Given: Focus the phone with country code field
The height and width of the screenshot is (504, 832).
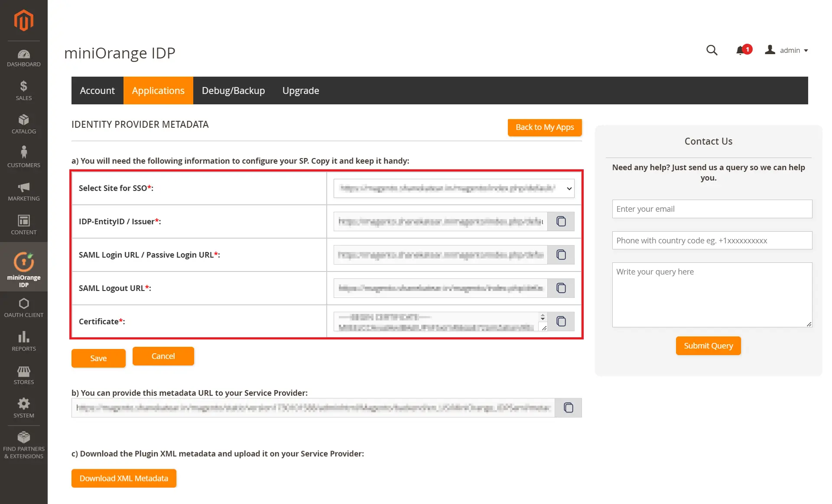Looking at the screenshot, I should coord(712,240).
